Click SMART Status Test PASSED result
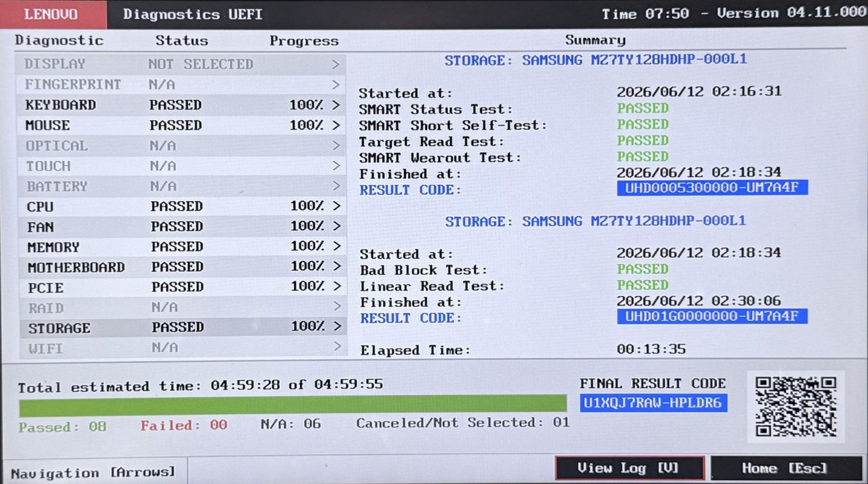 tap(643, 108)
